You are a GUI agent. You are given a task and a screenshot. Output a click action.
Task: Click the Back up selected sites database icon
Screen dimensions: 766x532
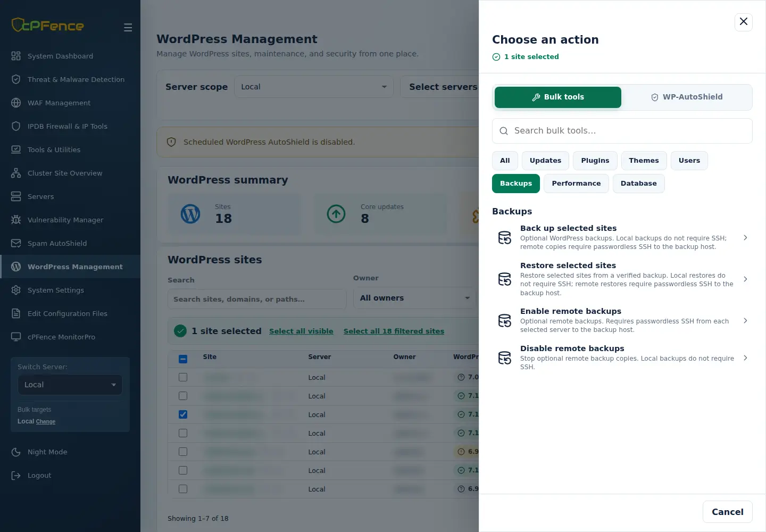(504, 238)
